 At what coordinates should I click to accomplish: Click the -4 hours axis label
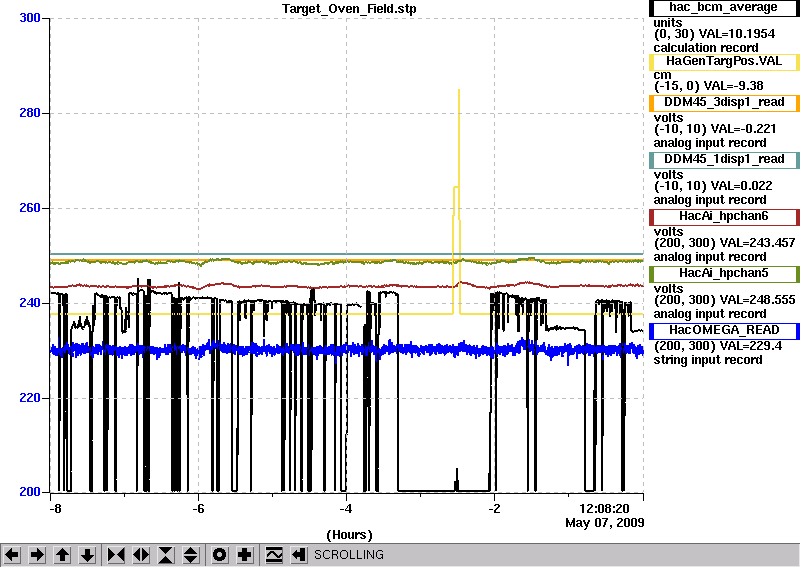[346, 509]
